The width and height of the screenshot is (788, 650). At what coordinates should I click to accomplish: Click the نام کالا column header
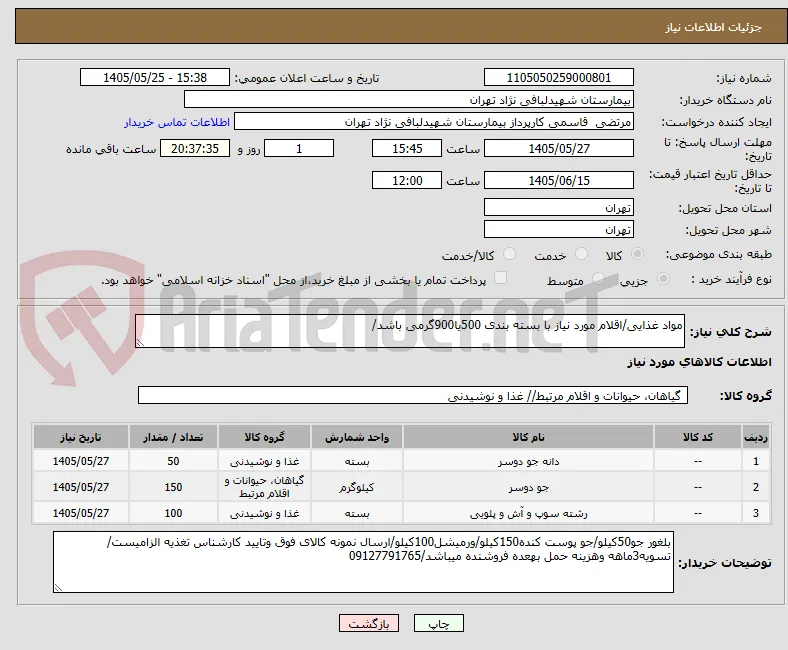coord(528,437)
